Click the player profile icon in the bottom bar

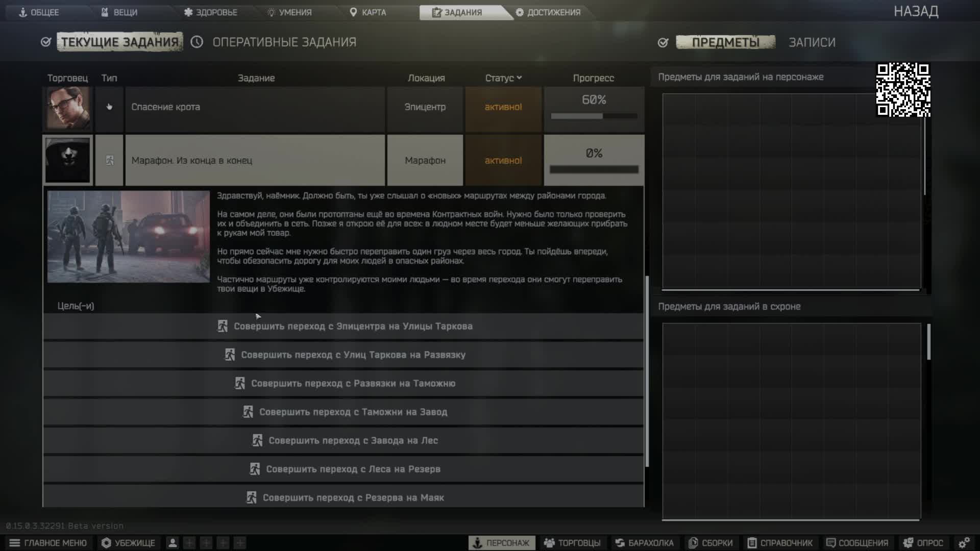click(x=173, y=543)
